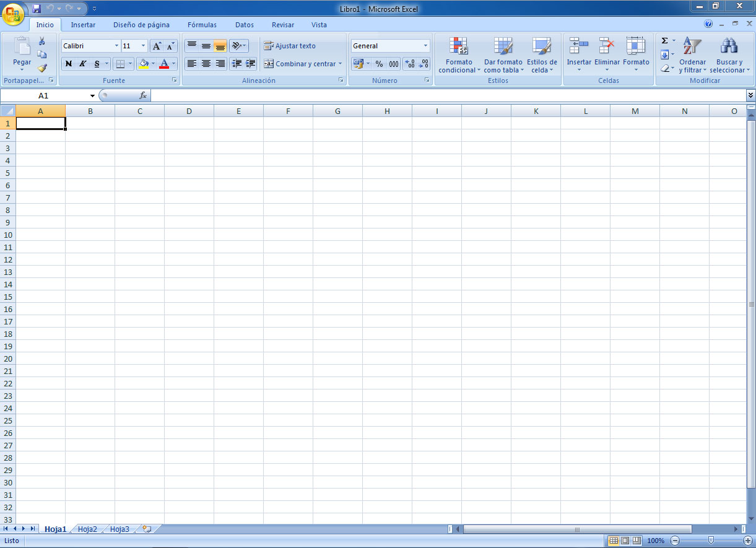This screenshot has width=756, height=548.
Task: Insert function with fx button
Action: 143,95
